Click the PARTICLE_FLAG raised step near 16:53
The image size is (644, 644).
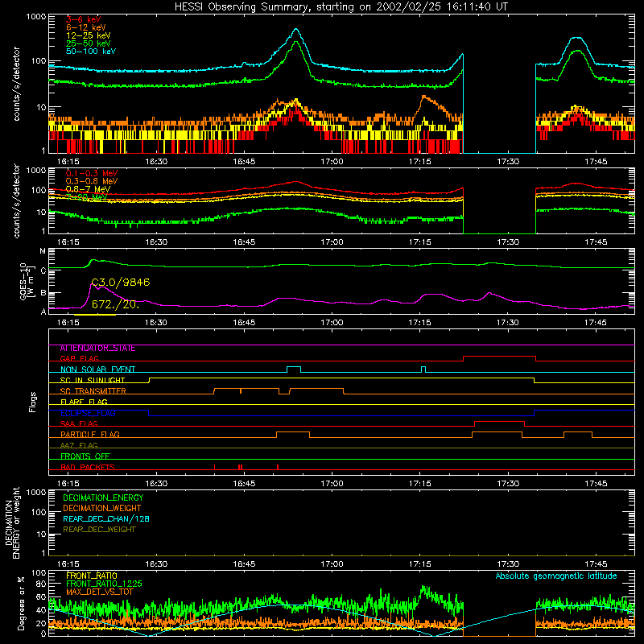click(293, 432)
